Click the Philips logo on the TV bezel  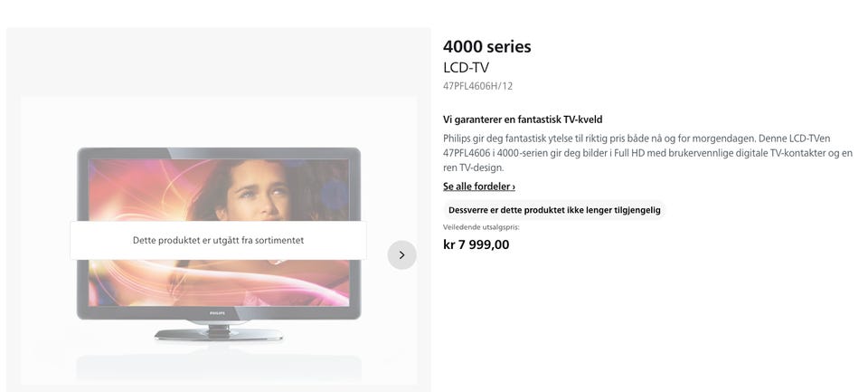tap(218, 314)
